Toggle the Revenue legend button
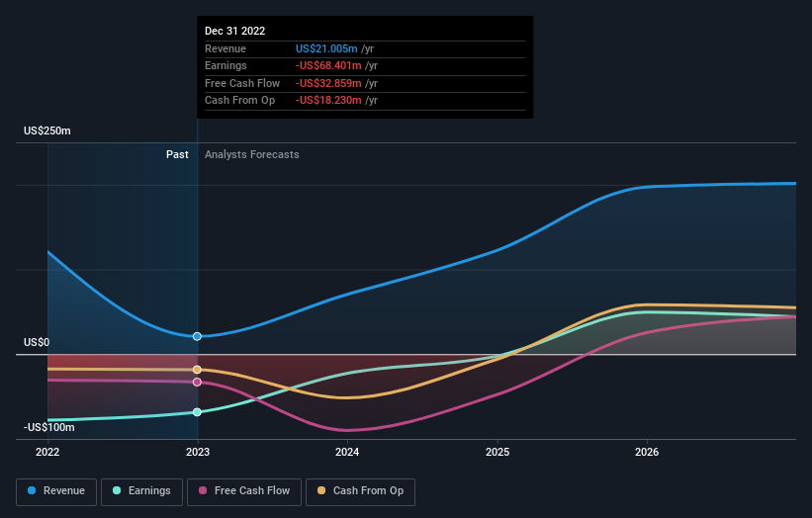812x518 pixels. (56, 491)
